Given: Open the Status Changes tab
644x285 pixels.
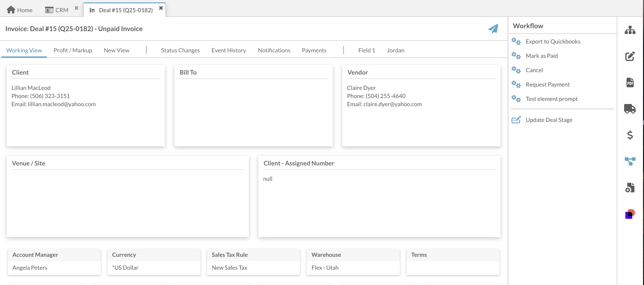Looking at the screenshot, I should (x=180, y=50).
